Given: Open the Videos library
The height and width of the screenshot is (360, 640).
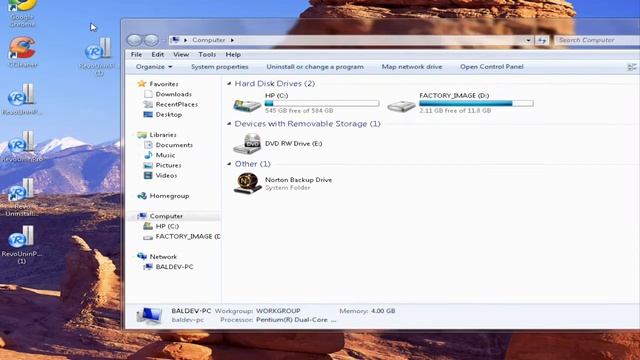Looking at the screenshot, I should pos(166,176).
